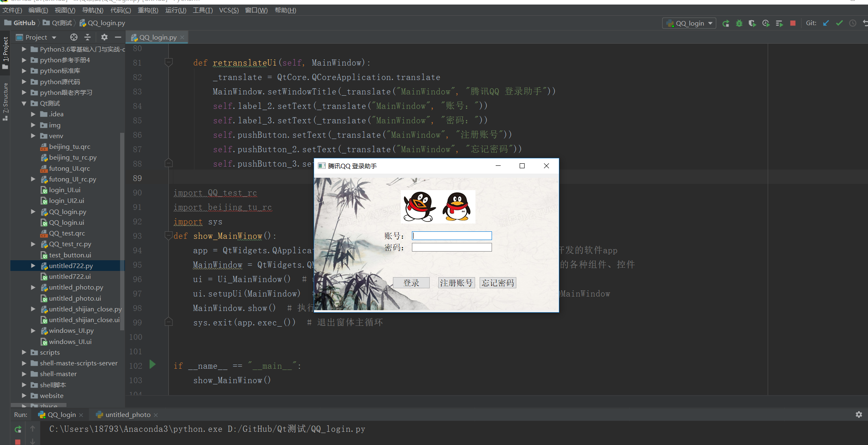Viewport: 868px width, 445px height.
Task: Select untitled722.py in the project tree
Action: tap(67, 266)
